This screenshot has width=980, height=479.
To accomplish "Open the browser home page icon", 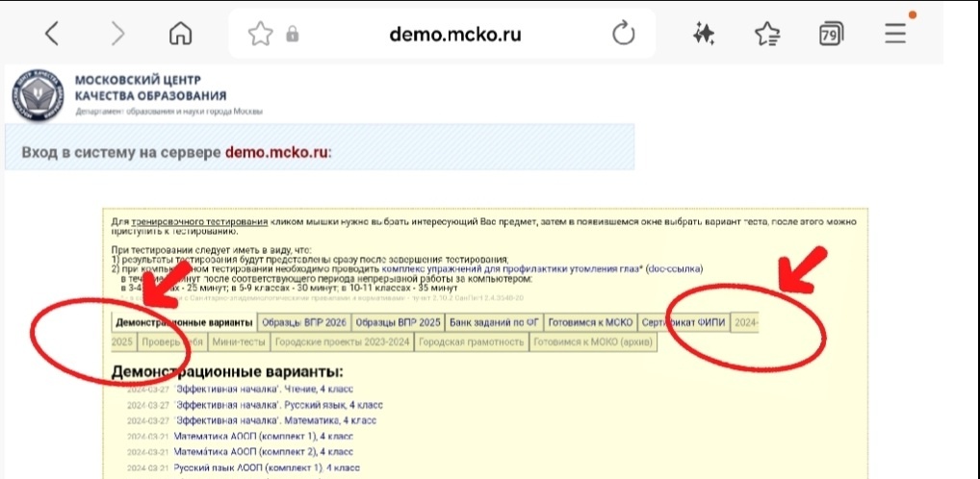I will [x=181, y=34].
